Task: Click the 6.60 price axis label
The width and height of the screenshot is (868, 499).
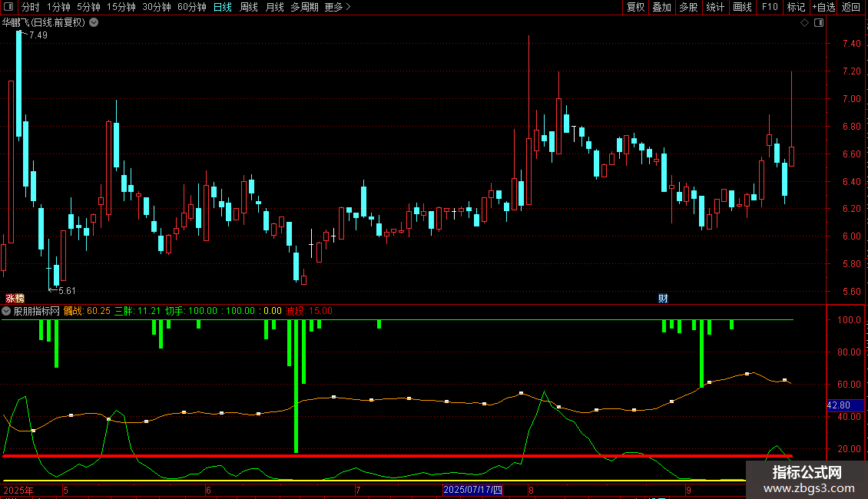Action: [x=851, y=154]
